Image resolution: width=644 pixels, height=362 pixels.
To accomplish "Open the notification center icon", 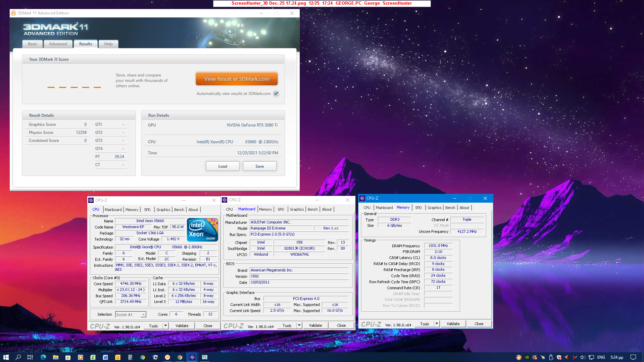I will tap(633, 357).
